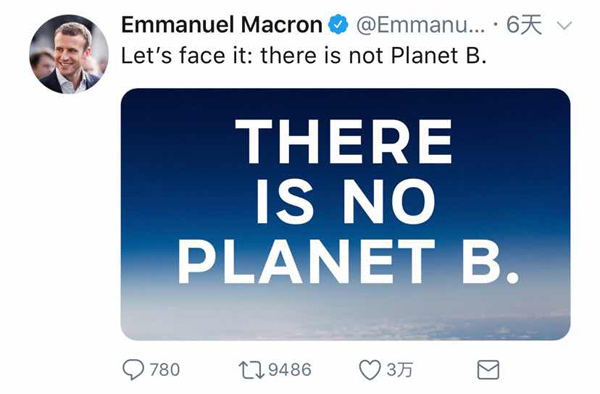The width and height of the screenshot is (600, 394).
Task: Click the PLANET B. text in the image
Action: coord(348,261)
